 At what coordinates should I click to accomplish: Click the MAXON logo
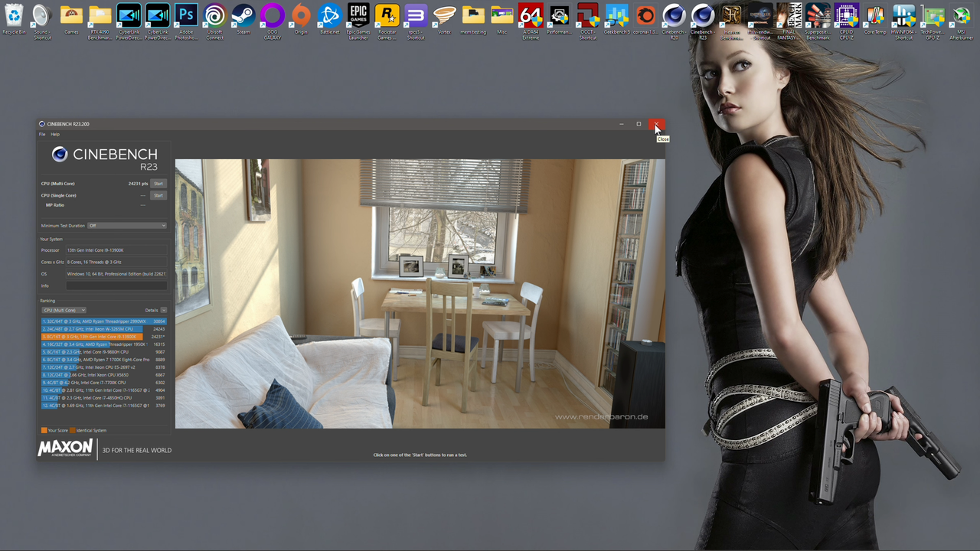(65, 448)
